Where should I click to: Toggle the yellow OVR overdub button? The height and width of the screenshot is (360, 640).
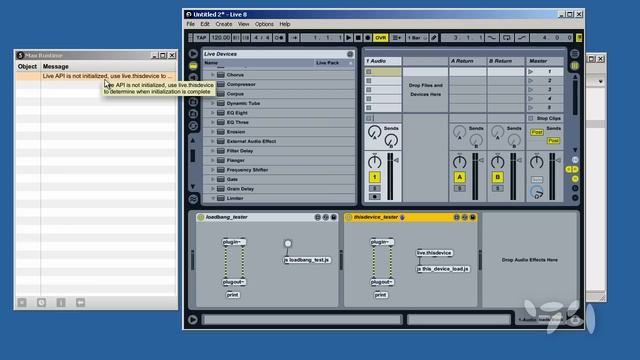pos(380,38)
